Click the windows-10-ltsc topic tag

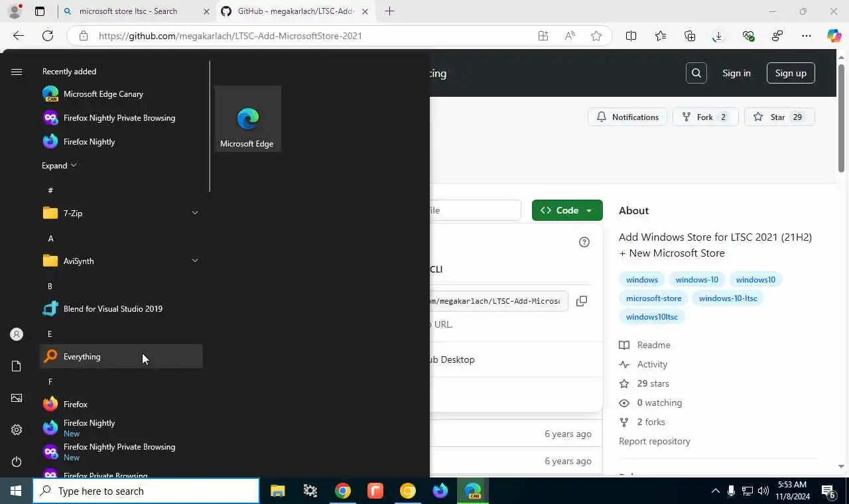coord(728,298)
